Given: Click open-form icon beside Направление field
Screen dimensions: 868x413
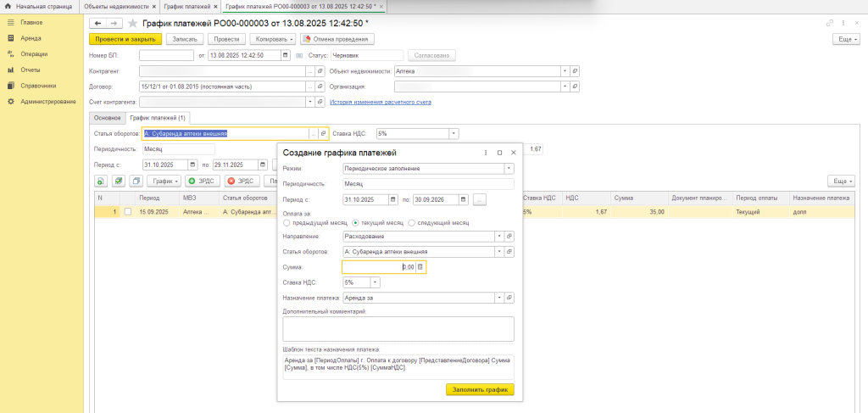Looking at the screenshot, I should point(509,237).
